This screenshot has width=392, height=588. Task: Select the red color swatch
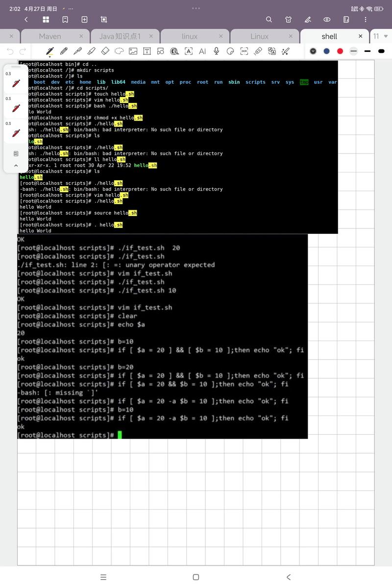(x=340, y=51)
